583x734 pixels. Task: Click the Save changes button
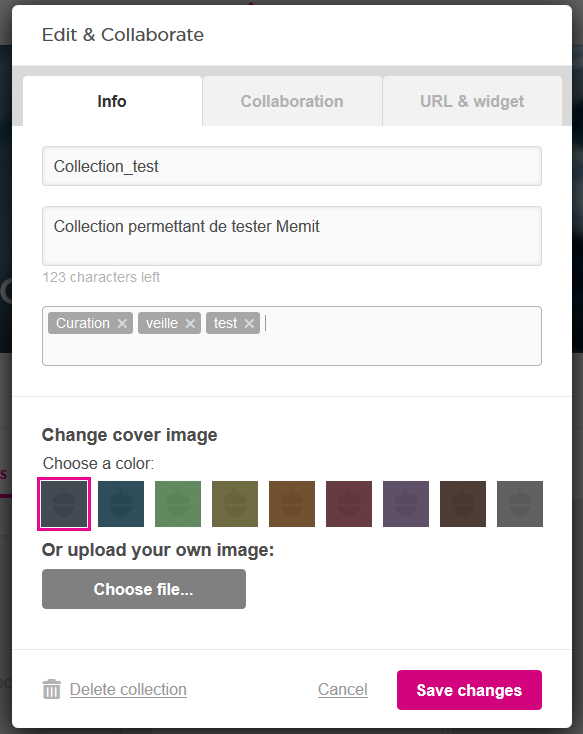click(469, 690)
